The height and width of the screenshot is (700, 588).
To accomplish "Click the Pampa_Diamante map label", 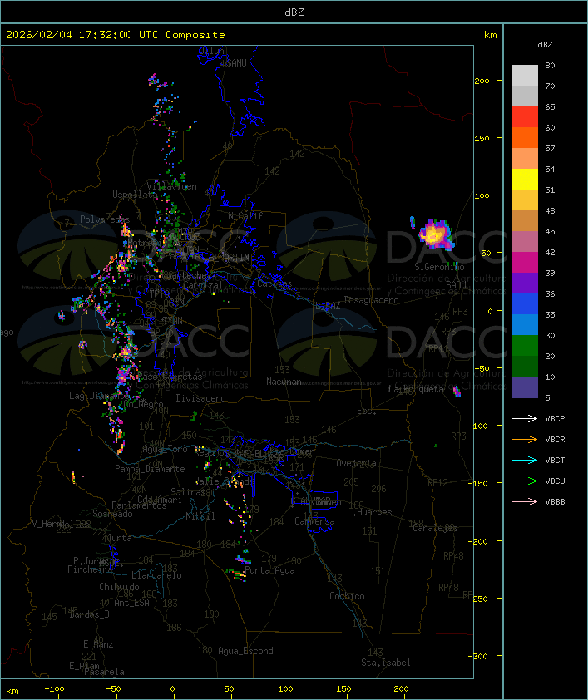I will 150,469.
